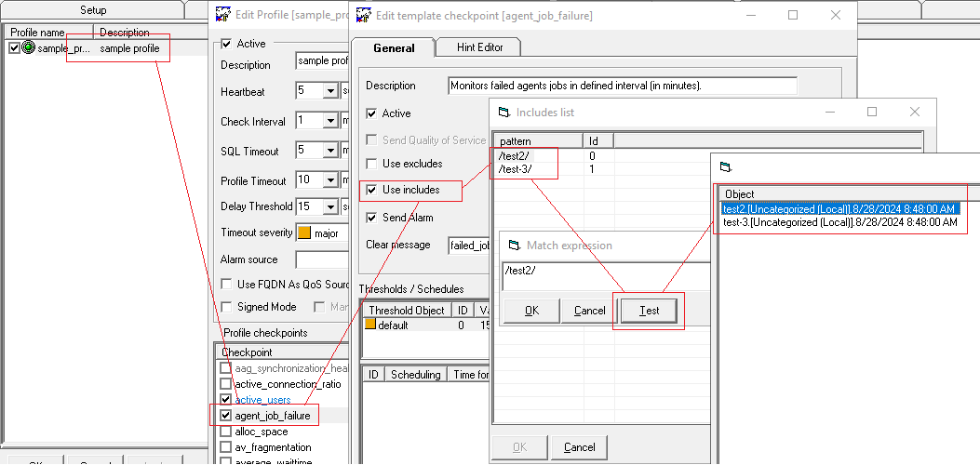Viewport: 980px width, 465px height.
Task: Click the green status icon of sample_pr... profile
Action: tap(29, 48)
